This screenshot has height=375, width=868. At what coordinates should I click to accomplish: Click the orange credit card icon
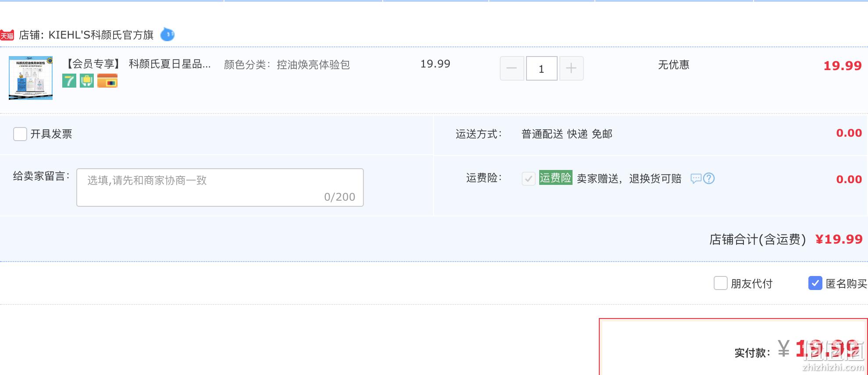pos(107,81)
